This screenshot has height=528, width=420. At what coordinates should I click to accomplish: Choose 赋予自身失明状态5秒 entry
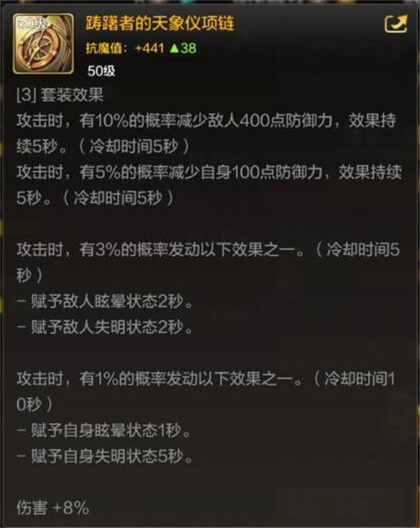tap(105, 457)
